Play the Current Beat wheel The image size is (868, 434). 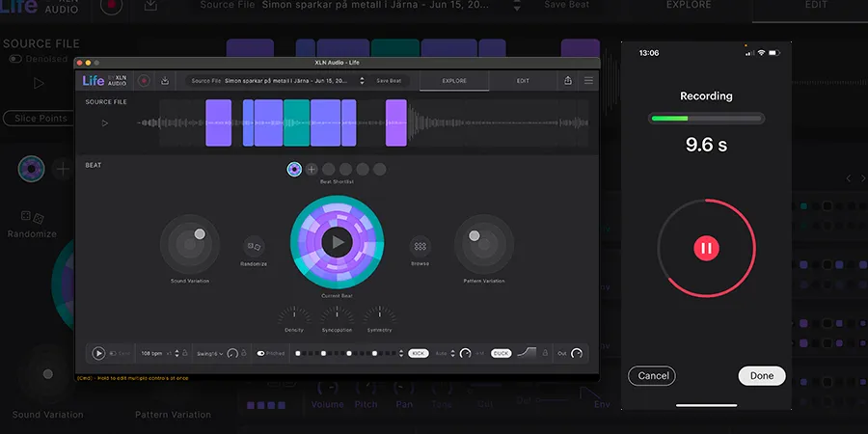click(x=338, y=242)
